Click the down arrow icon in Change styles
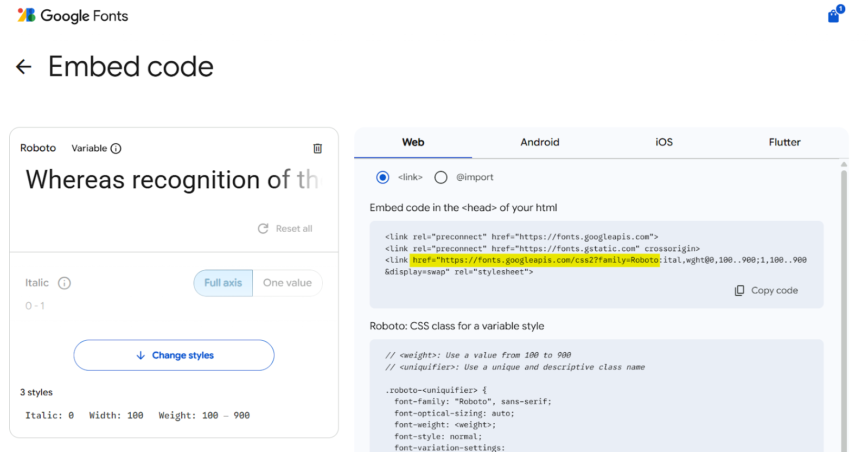868x452 pixels. point(141,355)
